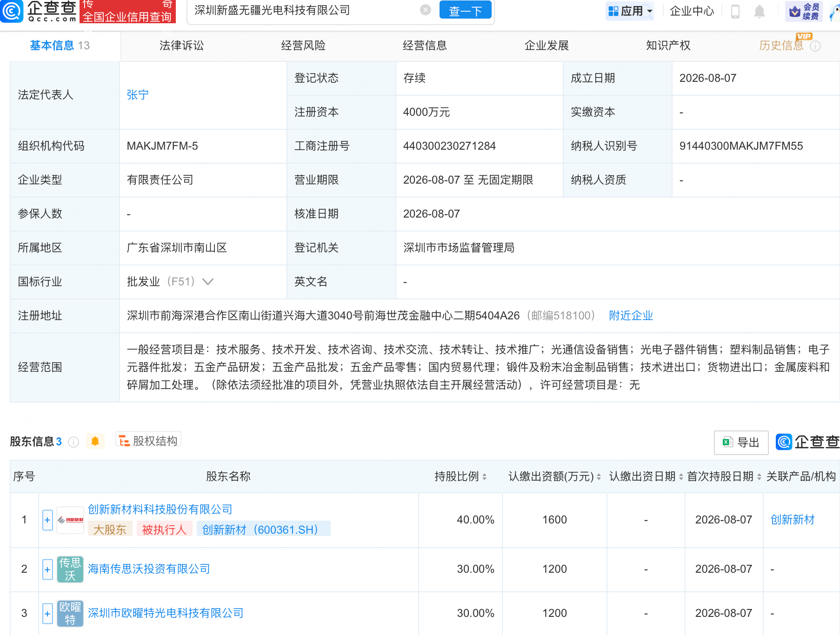840x635 pixels.
Task: Clear the search box with the X icon
Action: tap(425, 10)
